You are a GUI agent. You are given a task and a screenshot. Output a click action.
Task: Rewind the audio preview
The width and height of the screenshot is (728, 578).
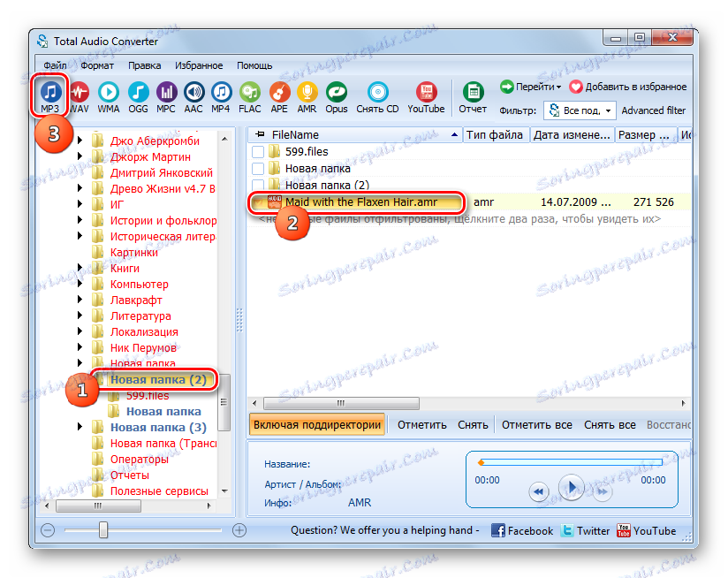click(539, 491)
